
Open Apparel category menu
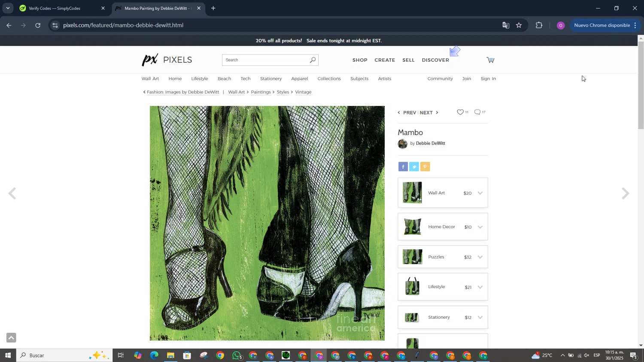pyautogui.click(x=299, y=79)
